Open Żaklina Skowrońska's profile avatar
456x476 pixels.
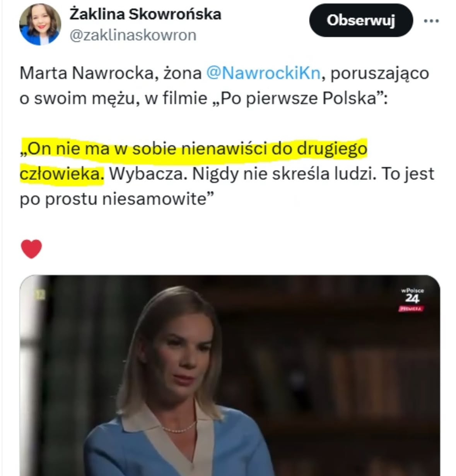click(40, 24)
